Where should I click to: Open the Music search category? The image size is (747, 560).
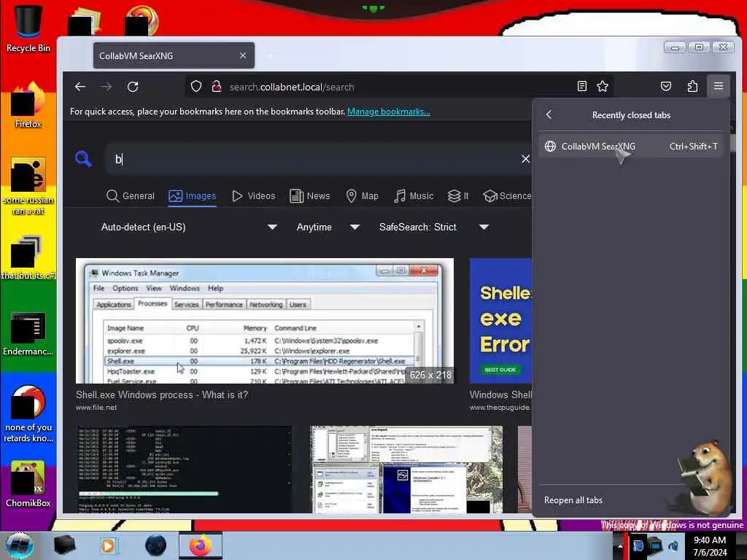(x=414, y=195)
